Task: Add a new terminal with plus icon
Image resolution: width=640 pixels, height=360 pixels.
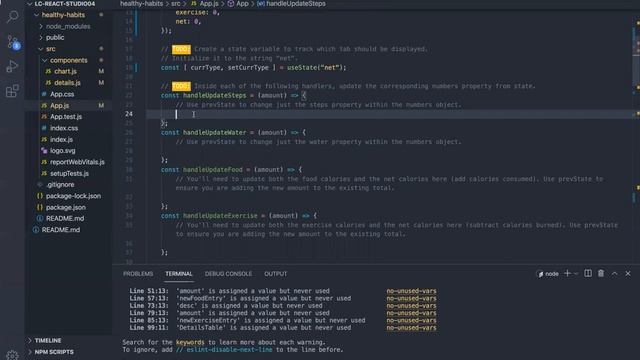Action: (567, 273)
